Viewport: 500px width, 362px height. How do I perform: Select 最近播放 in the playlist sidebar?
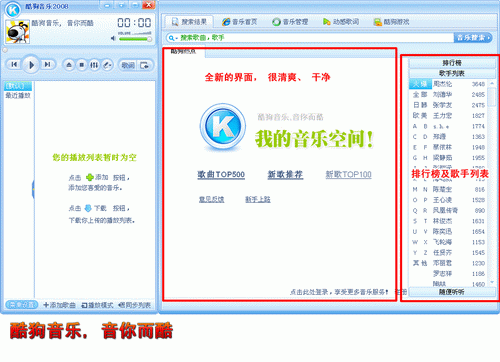click(x=18, y=96)
